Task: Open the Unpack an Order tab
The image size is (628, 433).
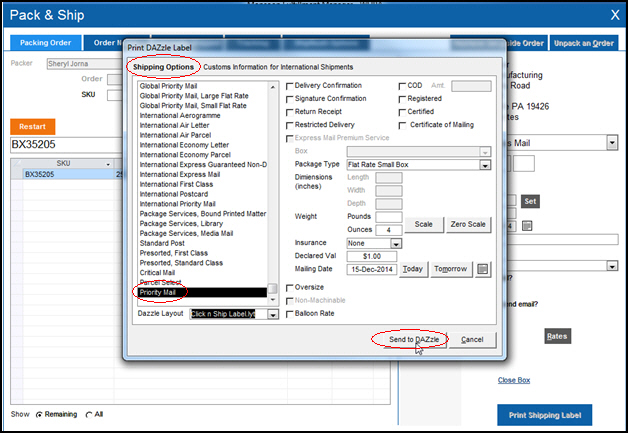Action: [x=584, y=43]
